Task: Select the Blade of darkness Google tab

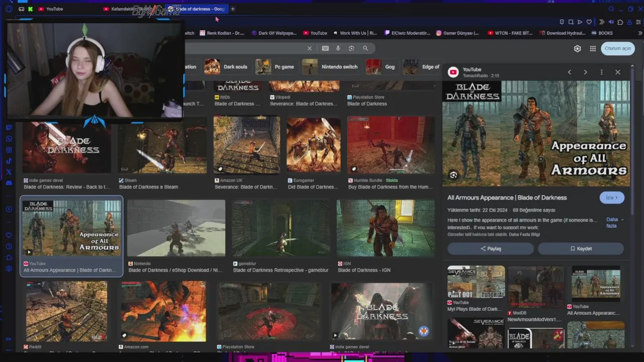Action: (x=196, y=9)
